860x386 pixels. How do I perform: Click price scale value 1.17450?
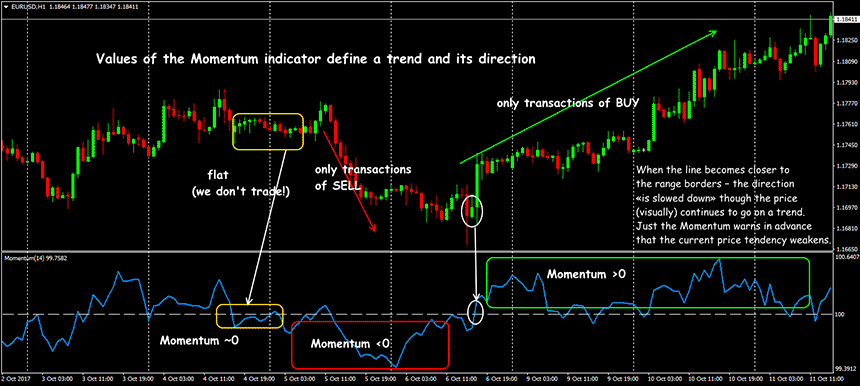tap(847, 145)
